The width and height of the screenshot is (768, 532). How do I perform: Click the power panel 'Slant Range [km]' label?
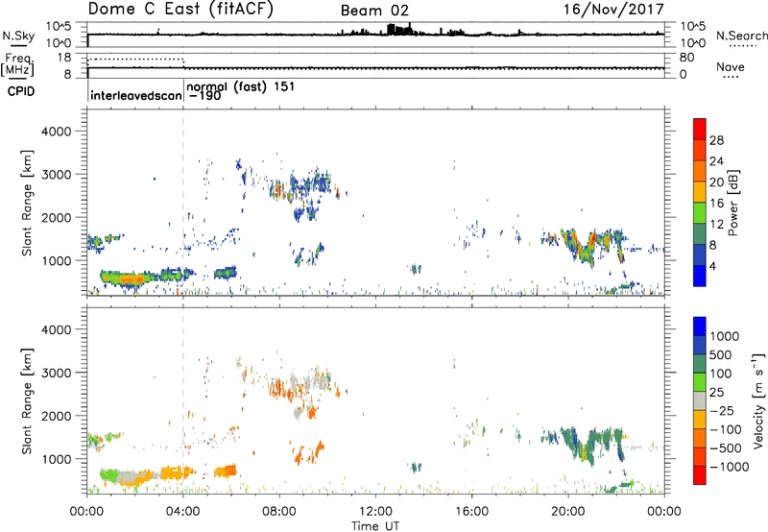point(27,203)
